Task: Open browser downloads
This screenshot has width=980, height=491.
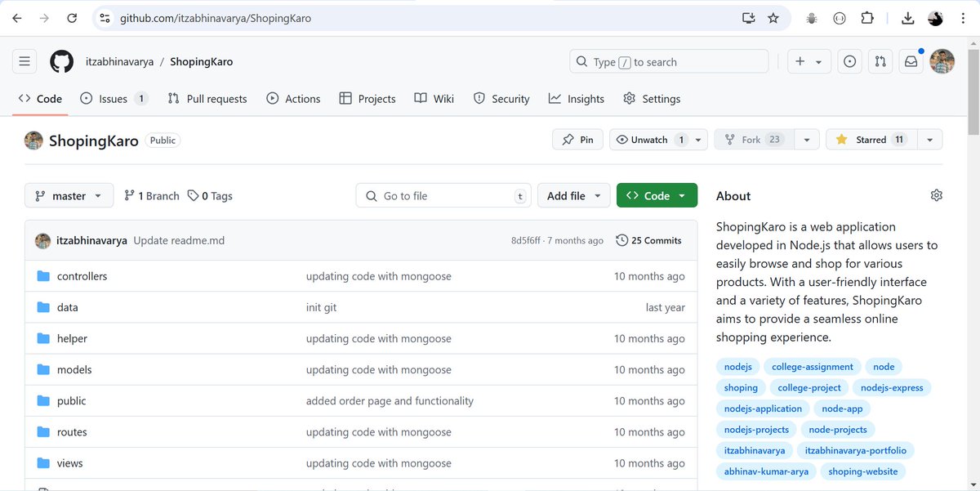Action: (908, 18)
